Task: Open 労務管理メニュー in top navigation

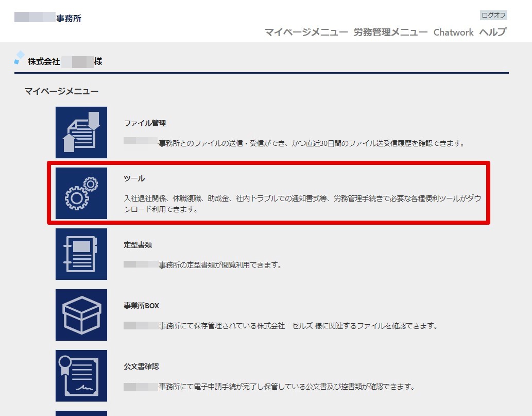Action: (390, 32)
